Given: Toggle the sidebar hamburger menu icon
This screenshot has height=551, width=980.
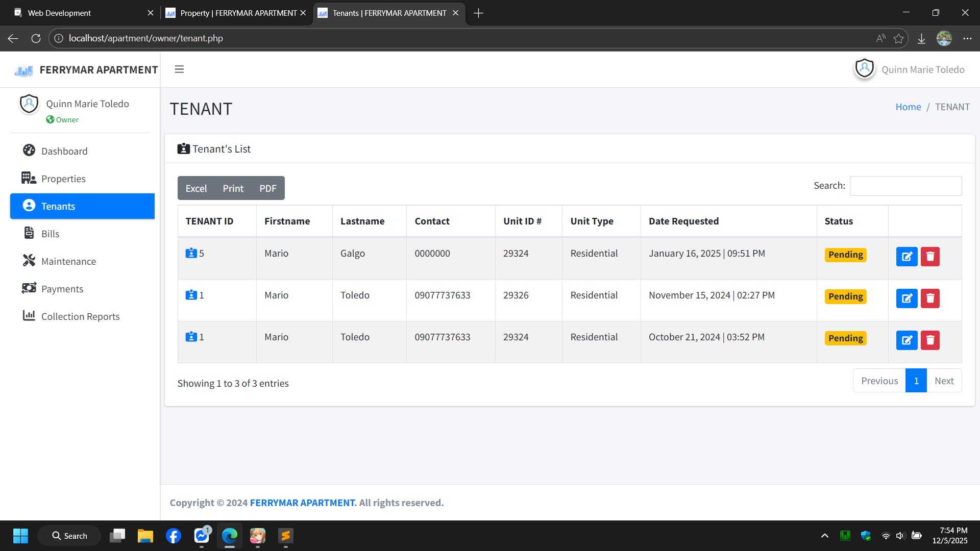Looking at the screenshot, I should click(x=179, y=69).
